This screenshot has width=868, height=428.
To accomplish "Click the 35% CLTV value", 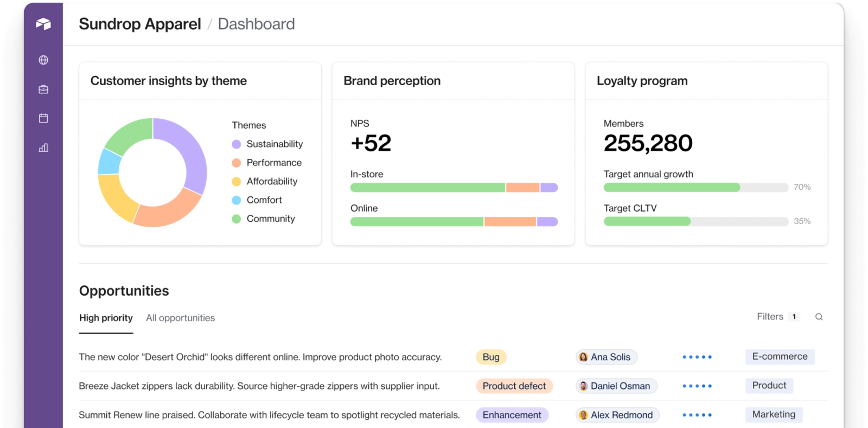I will pos(802,221).
